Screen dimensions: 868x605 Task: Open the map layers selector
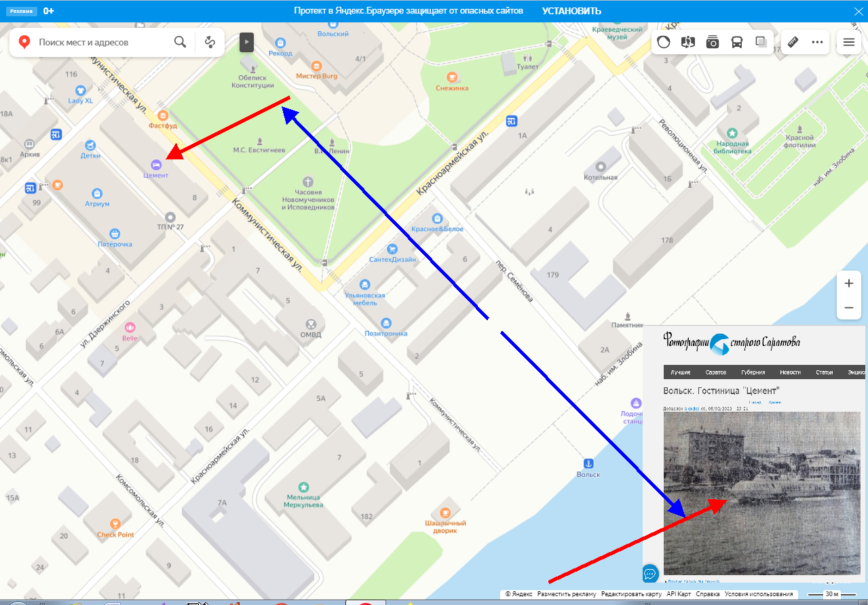(761, 42)
